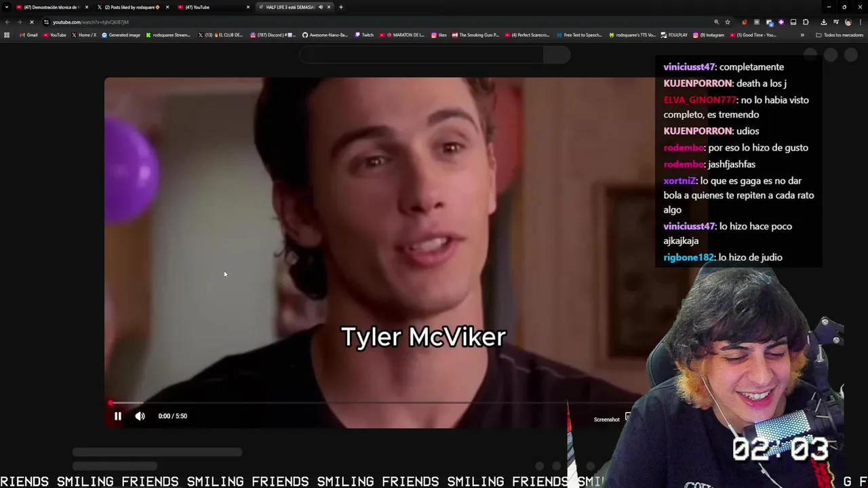Image resolution: width=868 pixels, height=488 pixels.
Task: Open the media controls icon in toolbar
Action: coord(836,22)
